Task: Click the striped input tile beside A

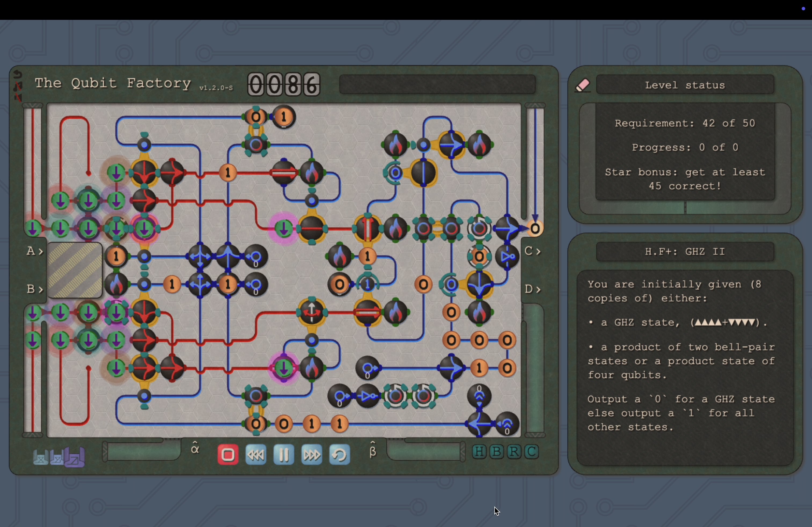Action: pos(75,270)
